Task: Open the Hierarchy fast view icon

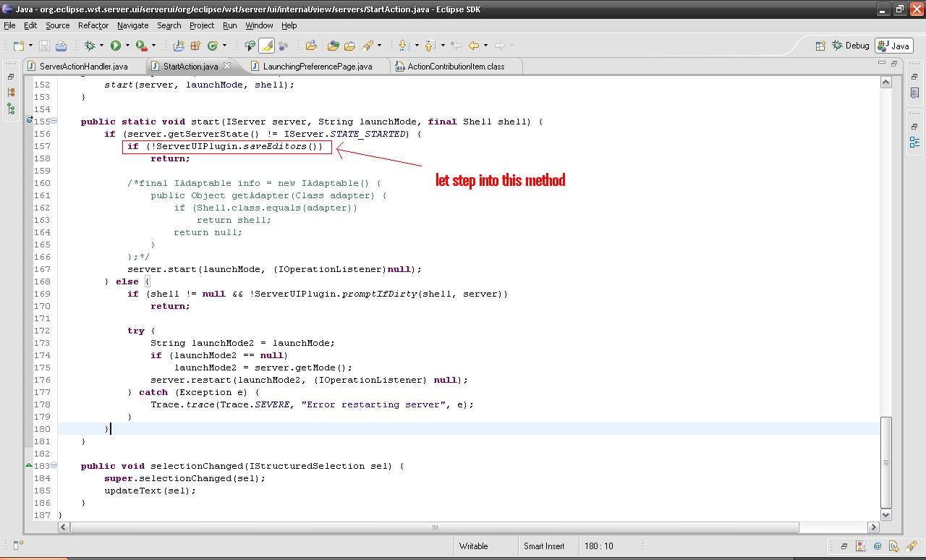Action: (x=11, y=109)
